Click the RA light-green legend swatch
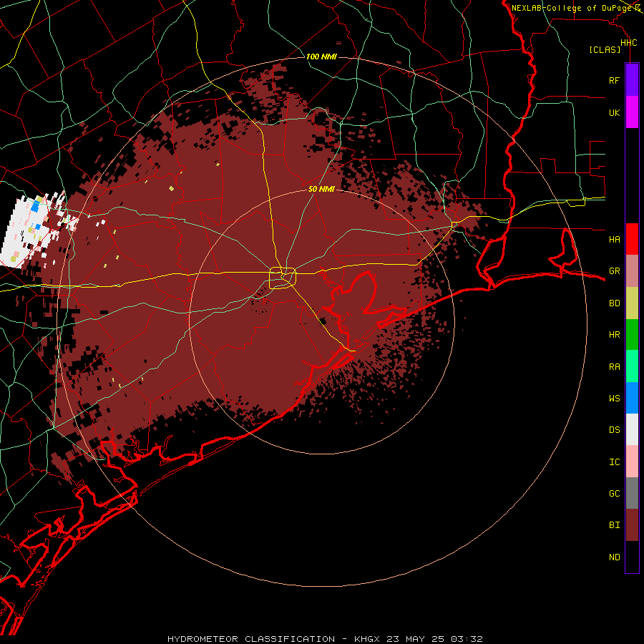The height and width of the screenshot is (644, 644). 632,366
